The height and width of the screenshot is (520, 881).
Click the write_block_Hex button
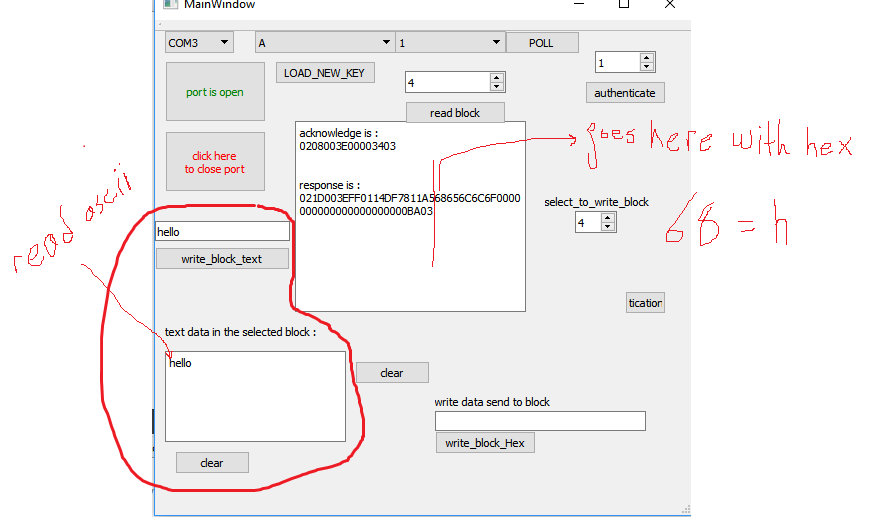point(485,442)
